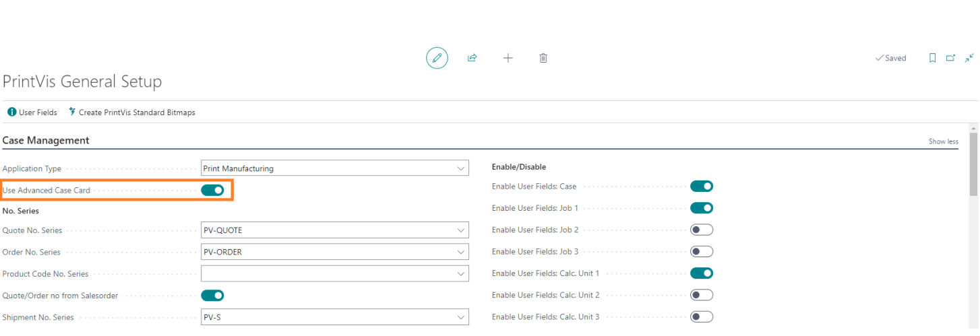Viewport: 980px width, 336px height.
Task: Click the Order No. Series label
Action: click(32, 252)
